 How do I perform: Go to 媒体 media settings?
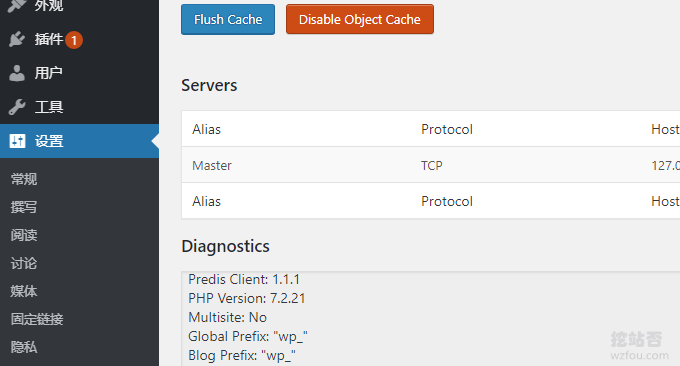24,291
